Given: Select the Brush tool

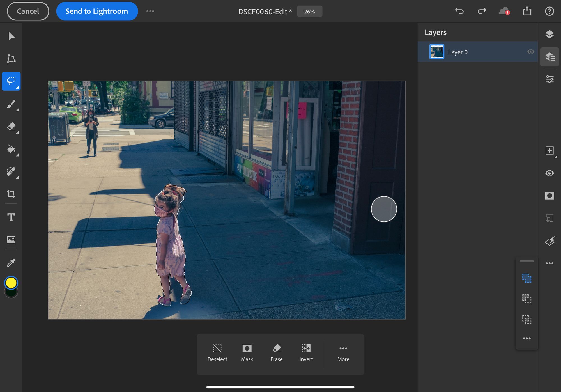Looking at the screenshot, I should coord(11,104).
